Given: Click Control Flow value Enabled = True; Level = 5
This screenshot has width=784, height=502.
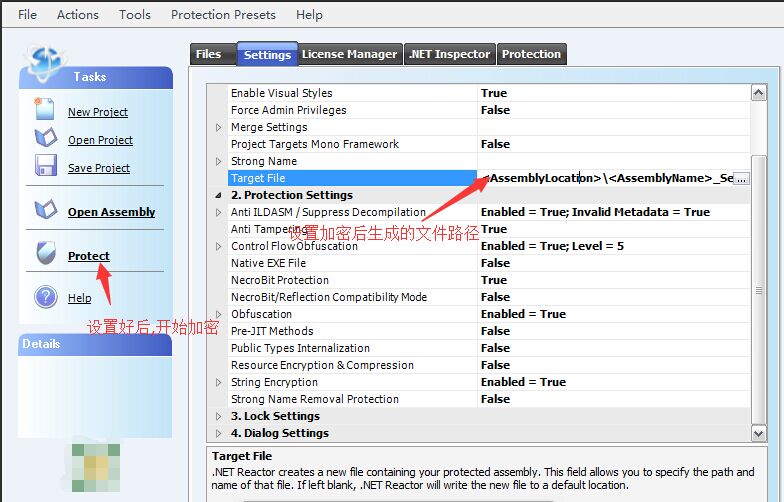Looking at the screenshot, I should (x=552, y=246).
